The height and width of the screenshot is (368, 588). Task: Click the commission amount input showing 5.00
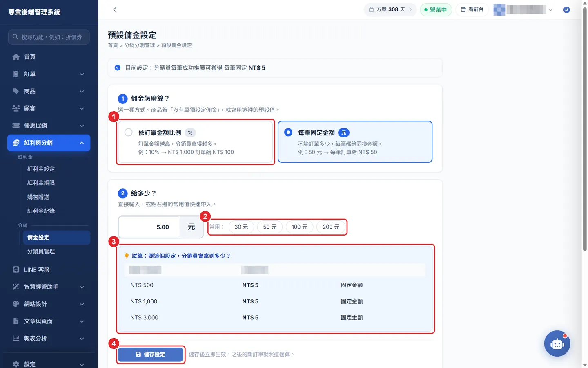[149, 227]
